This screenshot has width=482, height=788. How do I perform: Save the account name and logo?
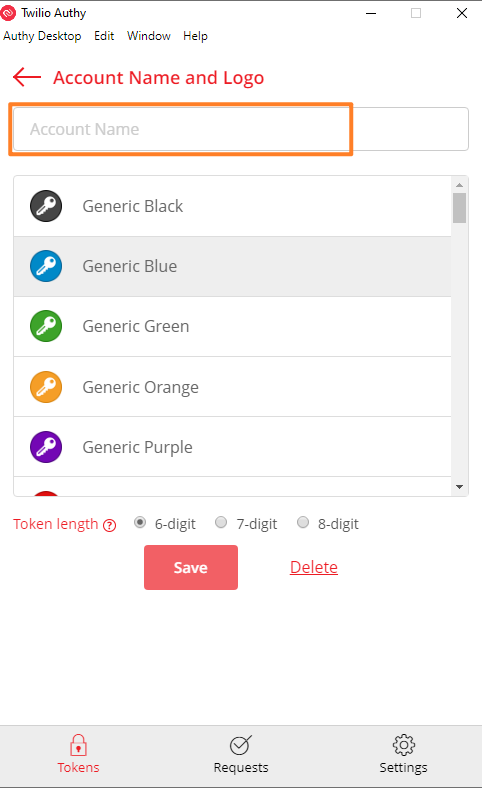(x=191, y=567)
